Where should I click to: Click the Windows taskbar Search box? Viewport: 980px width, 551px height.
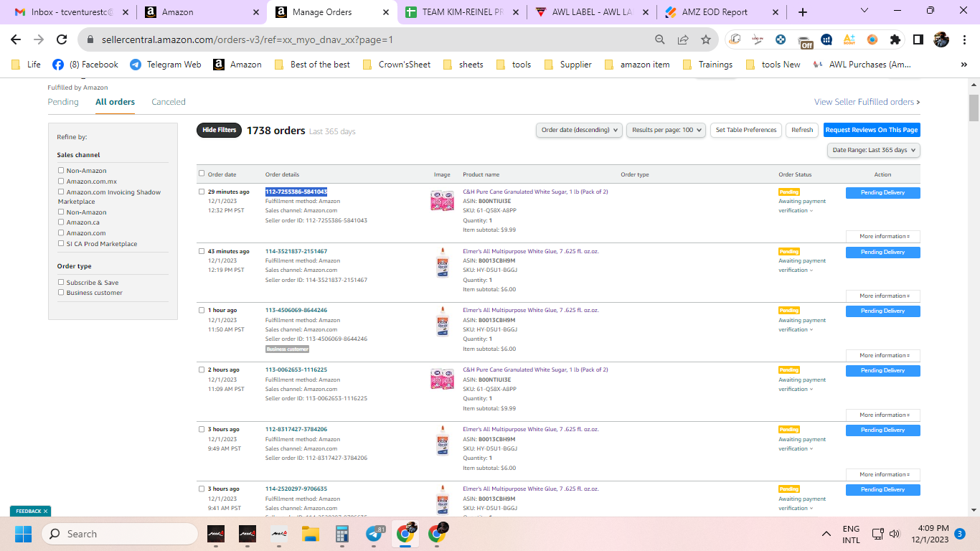pyautogui.click(x=120, y=534)
